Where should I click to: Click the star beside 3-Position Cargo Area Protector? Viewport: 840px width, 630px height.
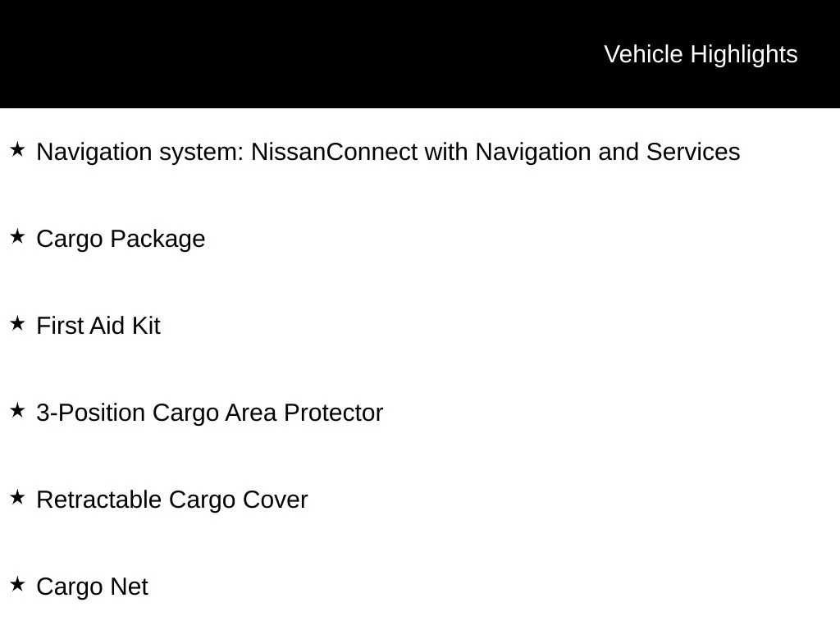[18, 410]
